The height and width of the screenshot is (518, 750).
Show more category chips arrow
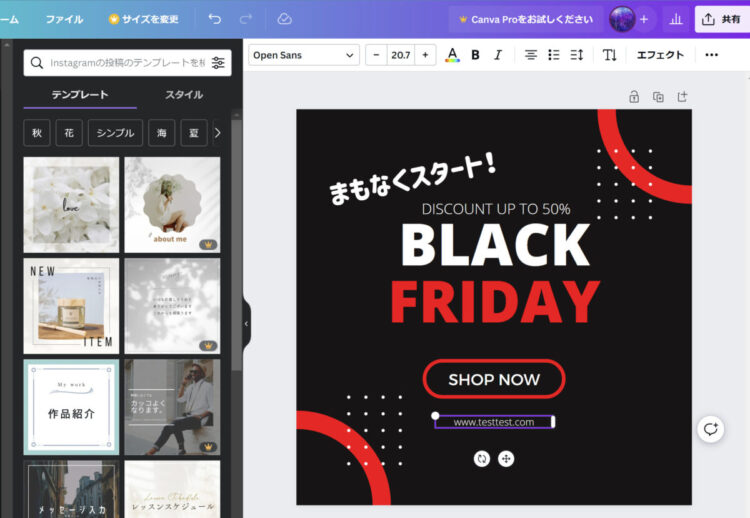click(218, 133)
